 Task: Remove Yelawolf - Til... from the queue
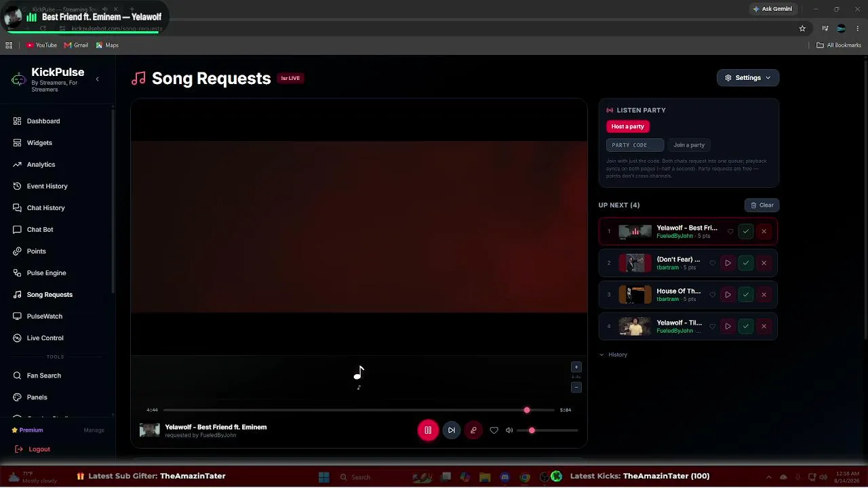(764, 327)
